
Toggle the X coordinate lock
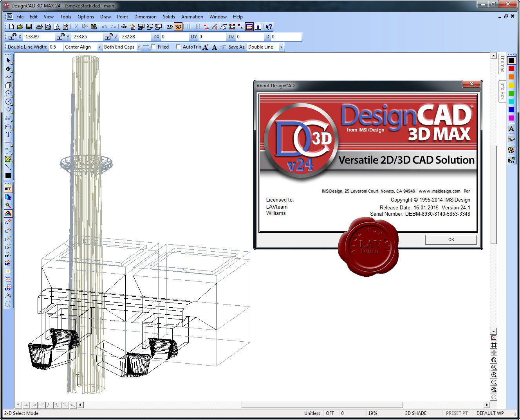[12, 36]
